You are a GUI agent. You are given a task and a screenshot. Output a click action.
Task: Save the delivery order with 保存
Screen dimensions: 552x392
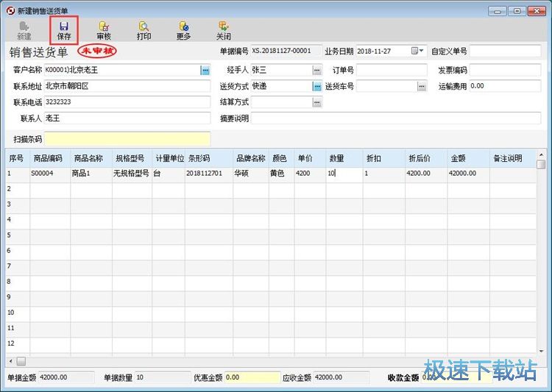(64, 31)
